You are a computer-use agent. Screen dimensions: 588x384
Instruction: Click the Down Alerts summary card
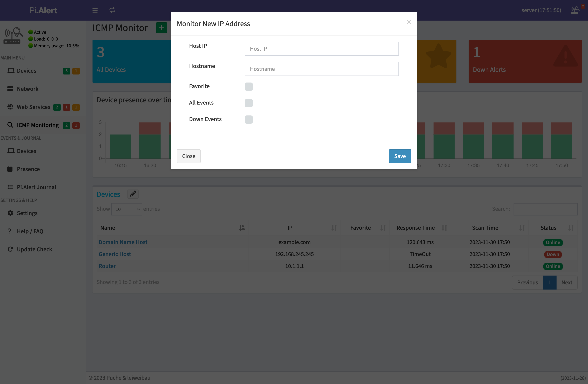point(525,61)
